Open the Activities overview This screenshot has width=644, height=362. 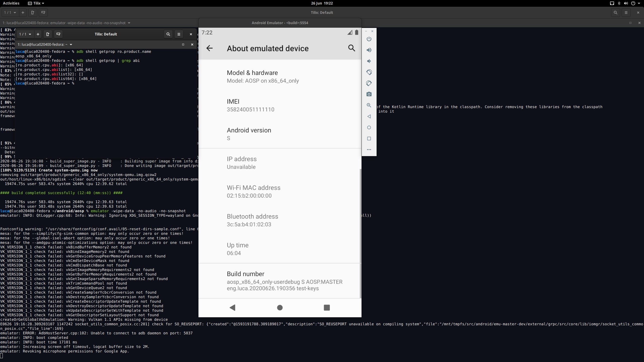pos(11,3)
